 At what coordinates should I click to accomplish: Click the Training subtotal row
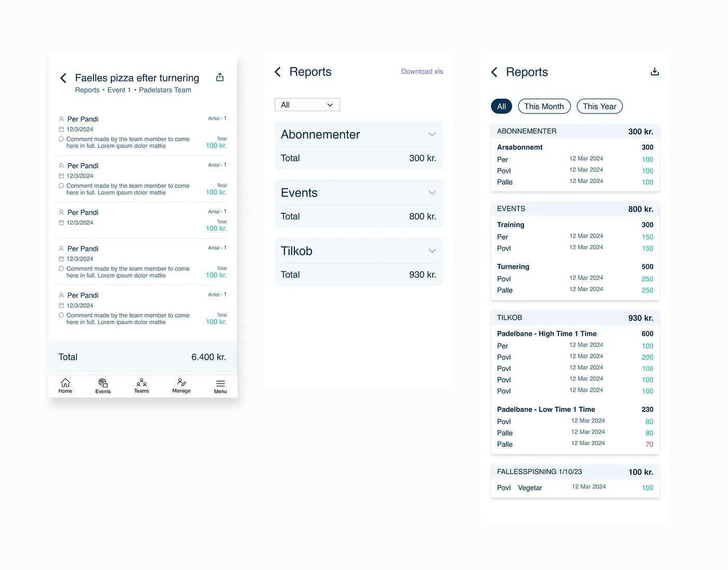point(575,225)
